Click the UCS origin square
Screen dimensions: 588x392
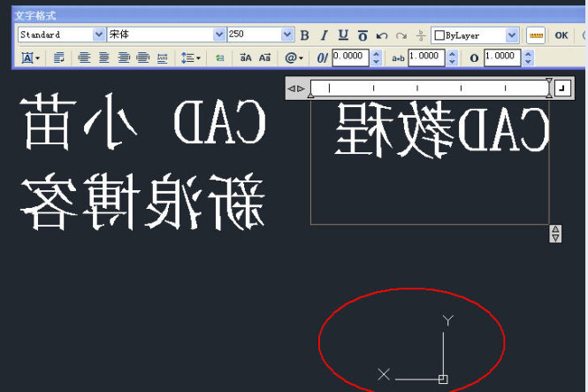tap(443, 380)
